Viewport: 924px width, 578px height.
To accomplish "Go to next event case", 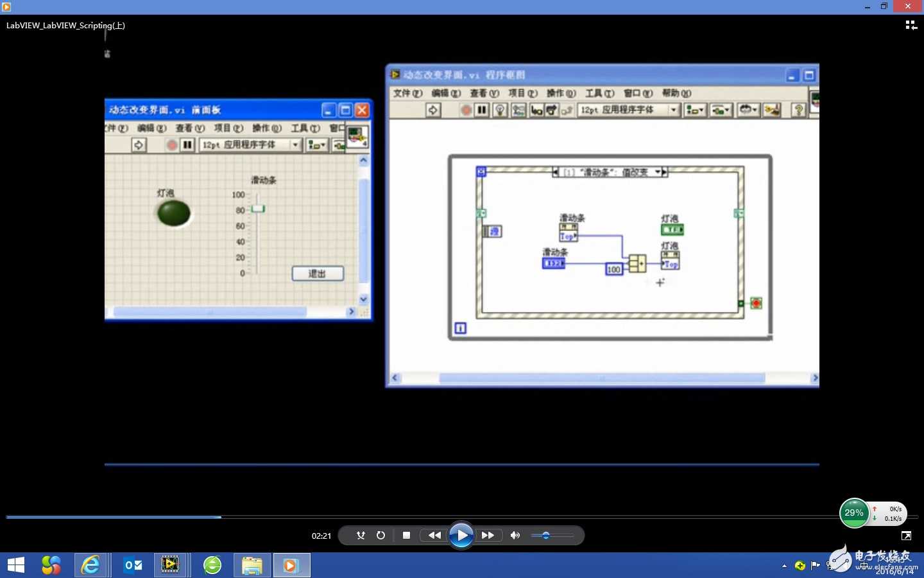I will click(665, 172).
